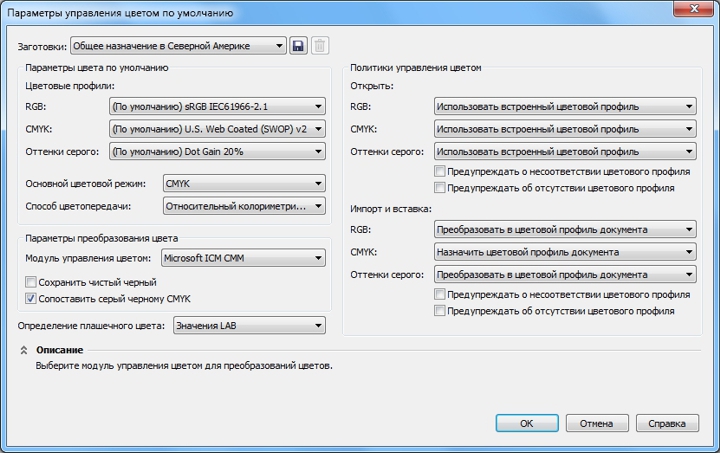Open the Определение плашечного цвета dropdown
The width and height of the screenshot is (720, 453).
(249, 325)
